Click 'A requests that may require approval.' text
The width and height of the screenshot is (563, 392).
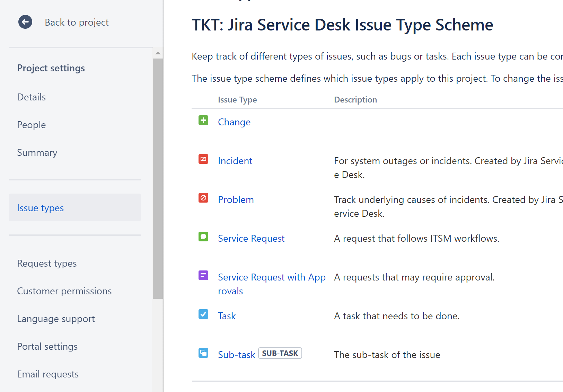tap(414, 277)
